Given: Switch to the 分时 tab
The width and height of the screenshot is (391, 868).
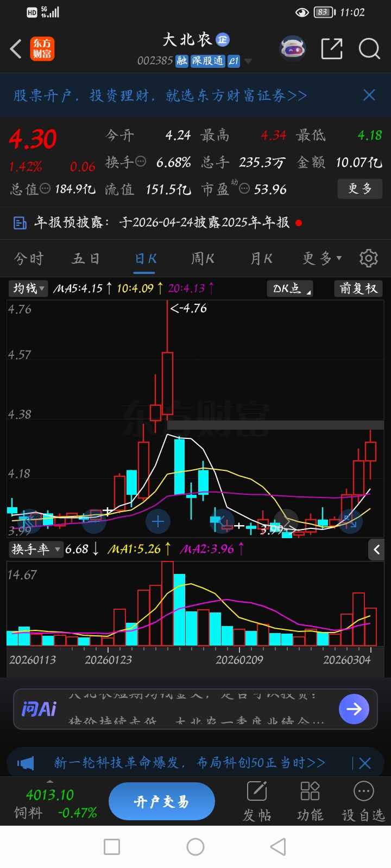Looking at the screenshot, I should coord(28,258).
